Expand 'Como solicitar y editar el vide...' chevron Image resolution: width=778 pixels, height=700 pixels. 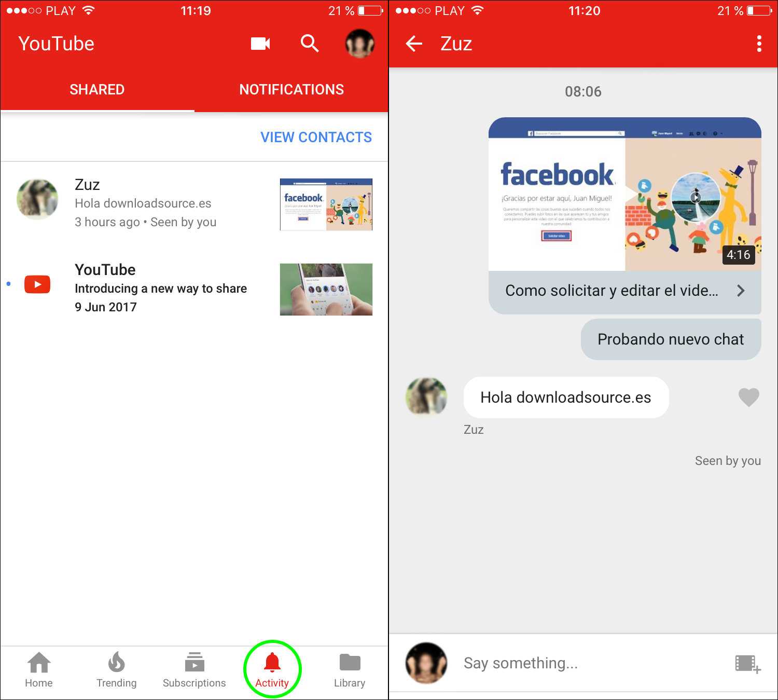(x=741, y=291)
